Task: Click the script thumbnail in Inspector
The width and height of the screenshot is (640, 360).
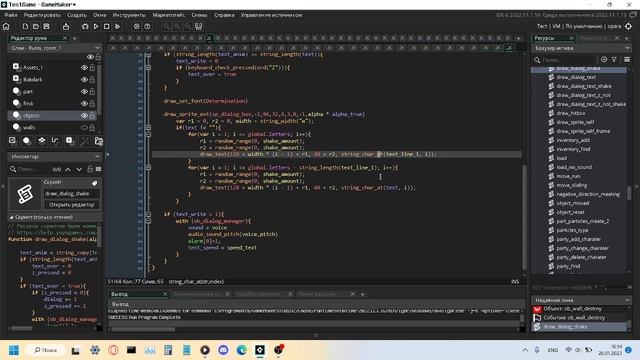Action: 25,194
